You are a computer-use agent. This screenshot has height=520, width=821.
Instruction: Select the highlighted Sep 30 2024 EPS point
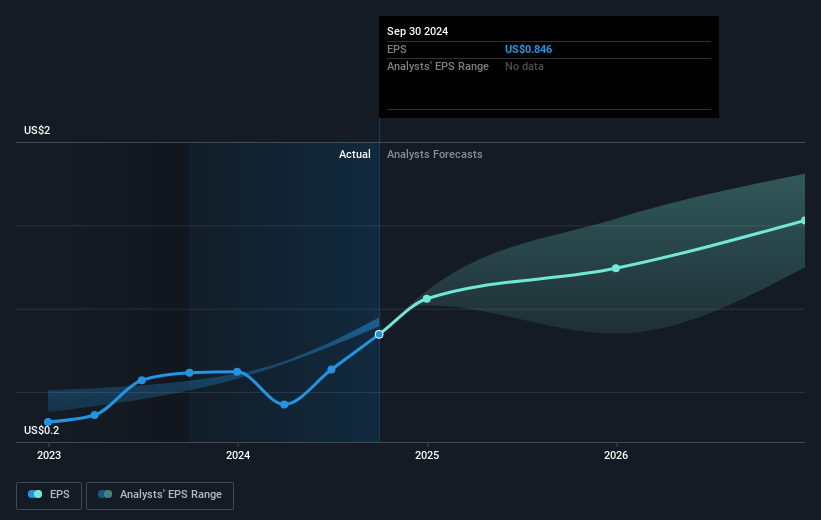pyautogui.click(x=379, y=334)
